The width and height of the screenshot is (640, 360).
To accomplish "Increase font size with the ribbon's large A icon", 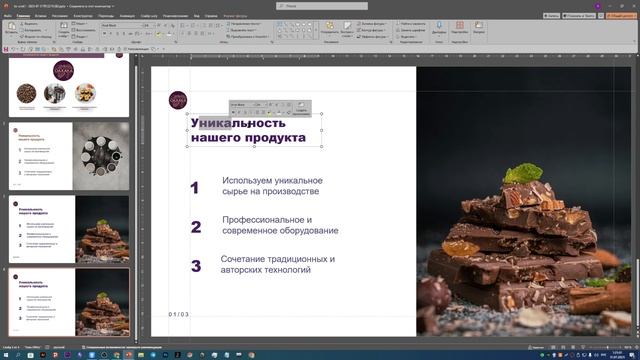I will coord(159,25).
